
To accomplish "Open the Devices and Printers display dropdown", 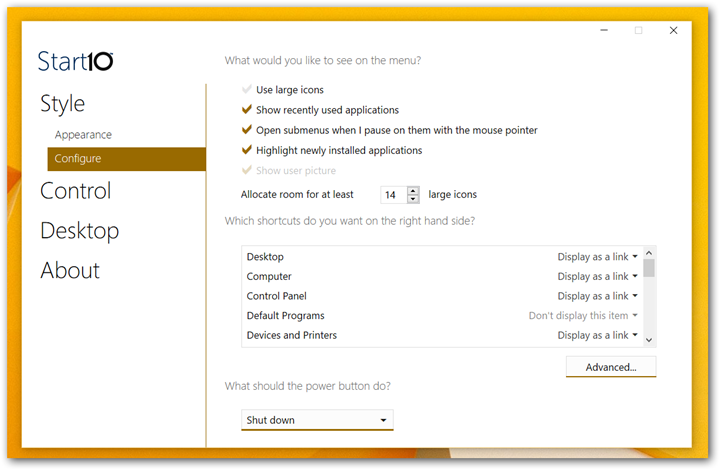I will pos(597,335).
